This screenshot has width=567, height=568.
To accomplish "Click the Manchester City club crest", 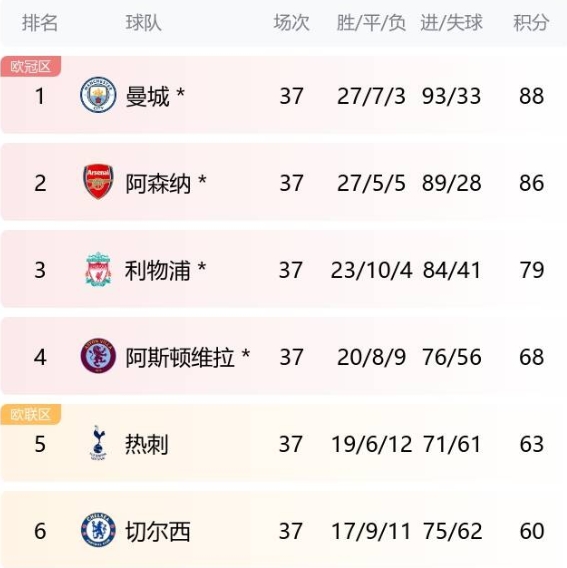I will click(98, 95).
